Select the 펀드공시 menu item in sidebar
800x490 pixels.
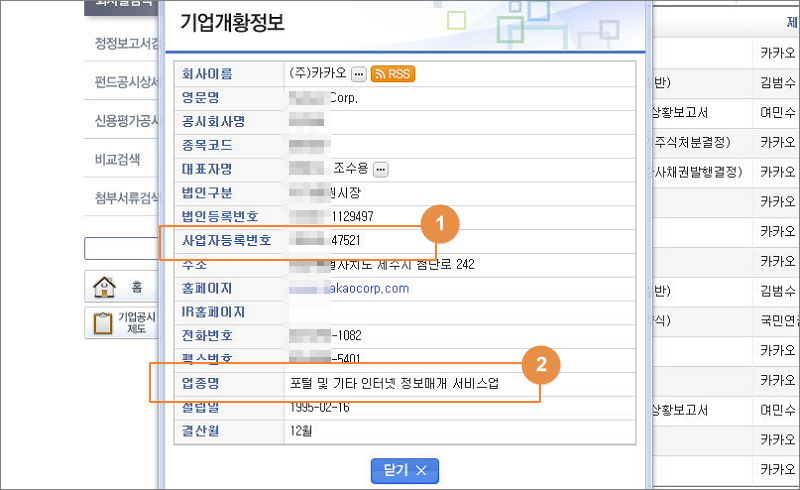[127, 82]
